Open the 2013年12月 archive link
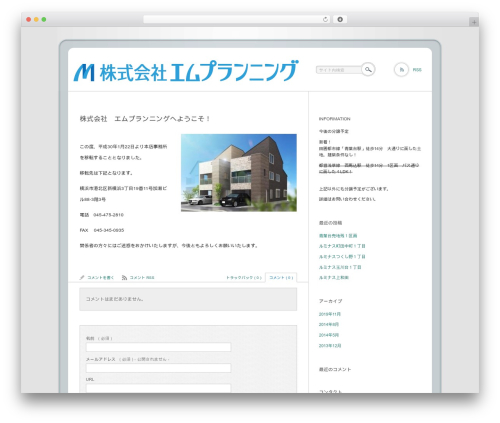 (x=330, y=346)
